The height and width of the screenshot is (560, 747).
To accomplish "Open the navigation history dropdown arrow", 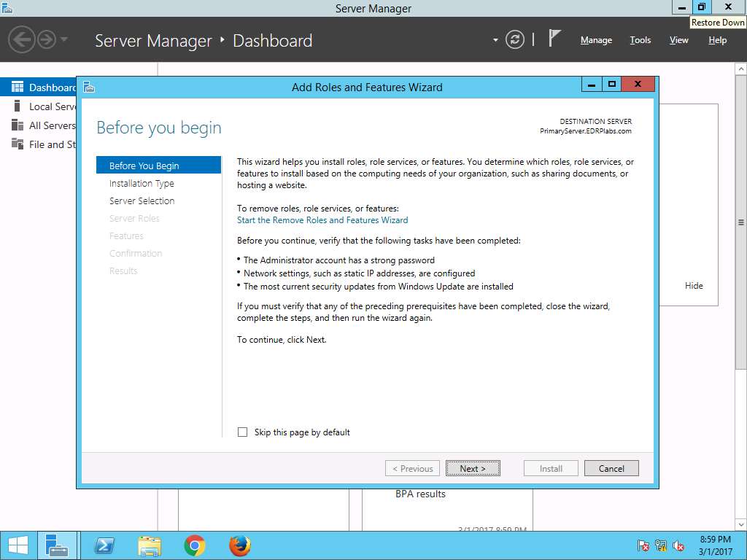I will [64, 39].
